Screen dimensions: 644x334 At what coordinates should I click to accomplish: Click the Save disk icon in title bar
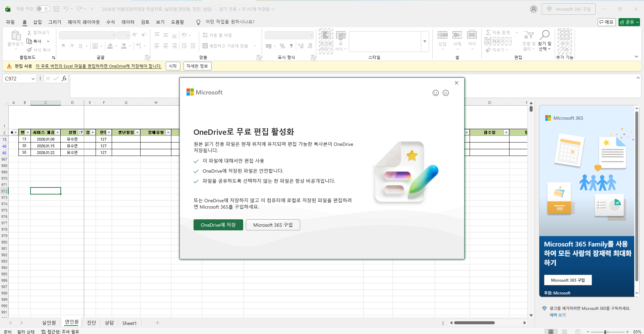tap(56, 9)
